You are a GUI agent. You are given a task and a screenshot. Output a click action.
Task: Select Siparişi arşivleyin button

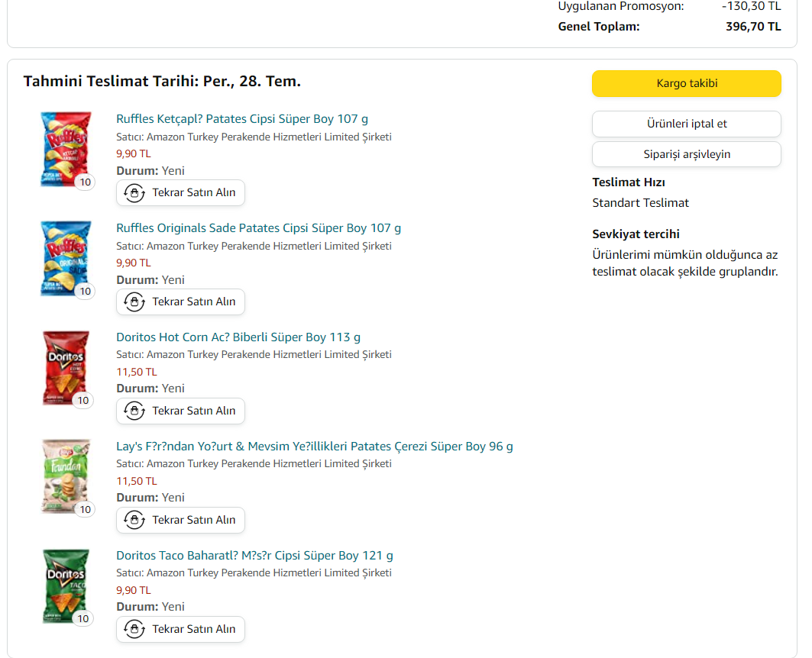click(x=686, y=154)
